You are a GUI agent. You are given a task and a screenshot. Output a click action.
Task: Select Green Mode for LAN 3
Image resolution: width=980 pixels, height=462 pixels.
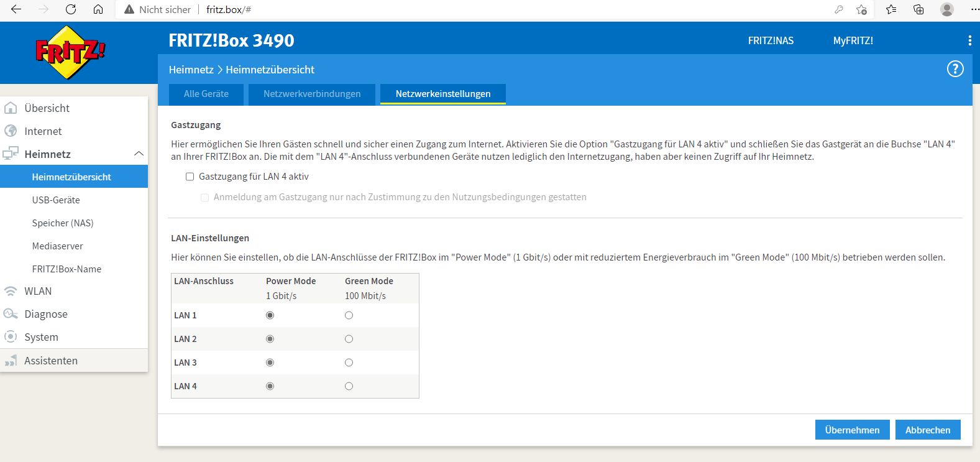tap(349, 363)
